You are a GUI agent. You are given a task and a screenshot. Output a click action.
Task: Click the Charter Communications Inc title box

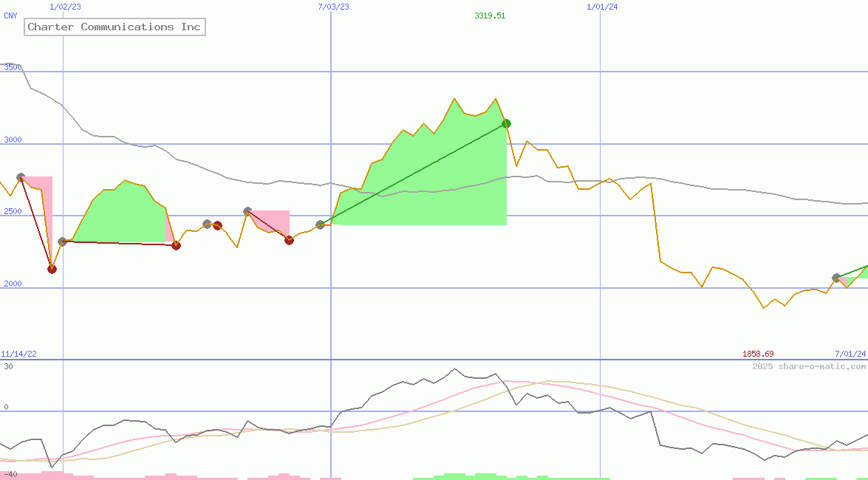(x=115, y=27)
